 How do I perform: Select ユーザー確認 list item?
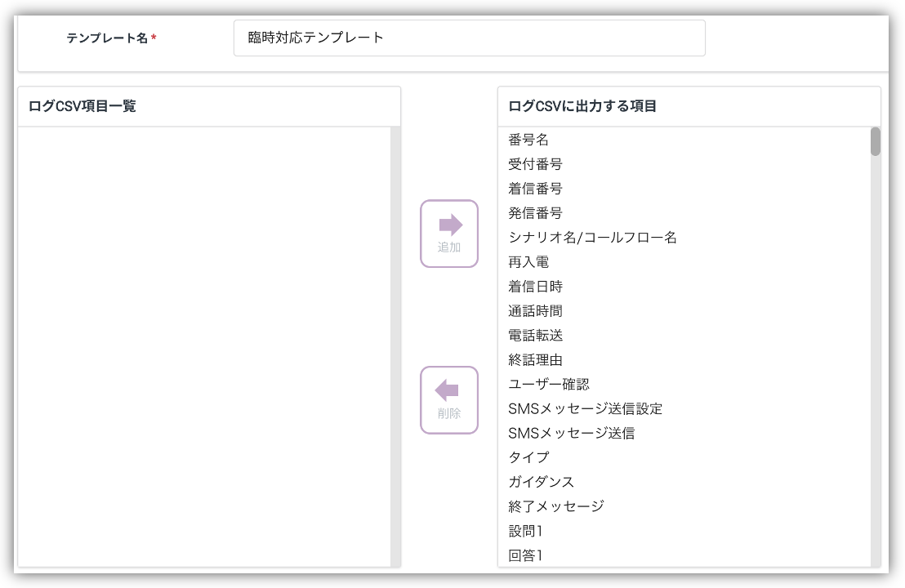(549, 384)
